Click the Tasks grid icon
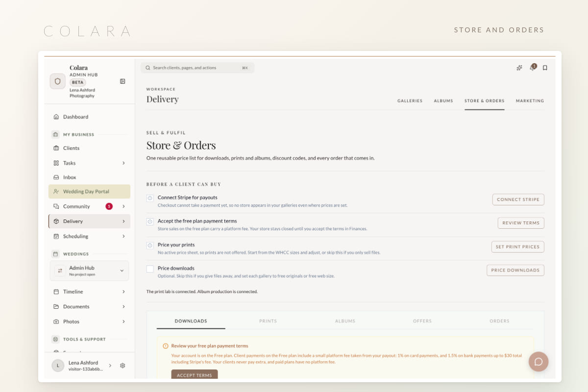The height and width of the screenshot is (392, 588). [56, 163]
